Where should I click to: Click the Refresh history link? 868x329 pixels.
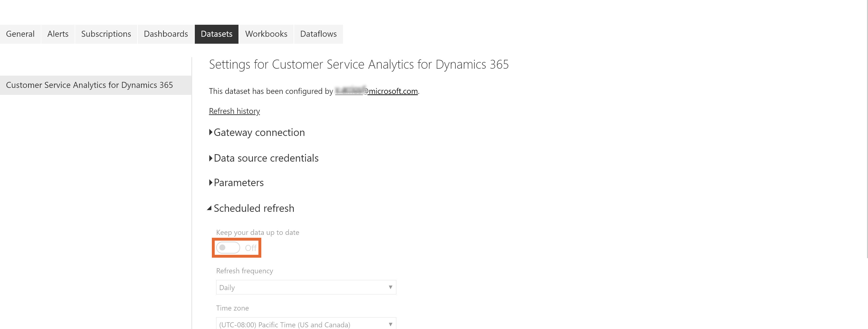pyautogui.click(x=234, y=111)
